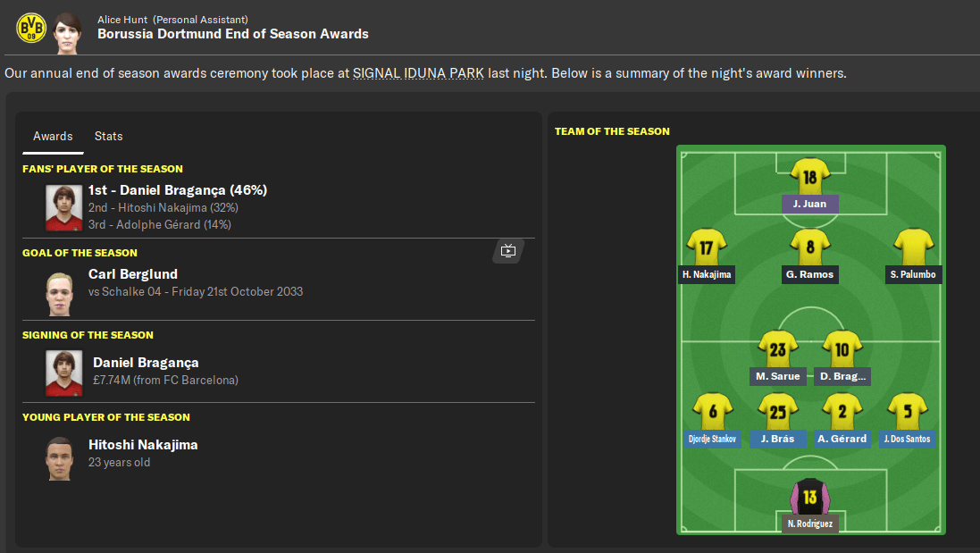Click Carl Berglund's face portrait
Image resolution: width=980 pixels, height=553 pixels.
click(59, 291)
